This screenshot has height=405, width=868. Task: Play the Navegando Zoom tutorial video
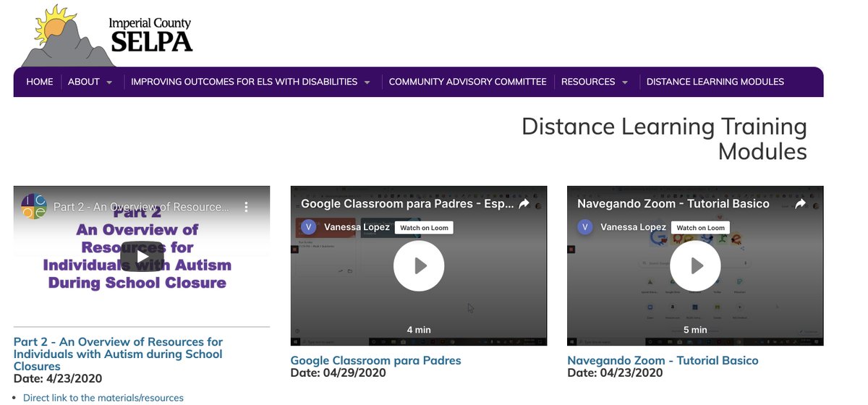pyautogui.click(x=696, y=266)
